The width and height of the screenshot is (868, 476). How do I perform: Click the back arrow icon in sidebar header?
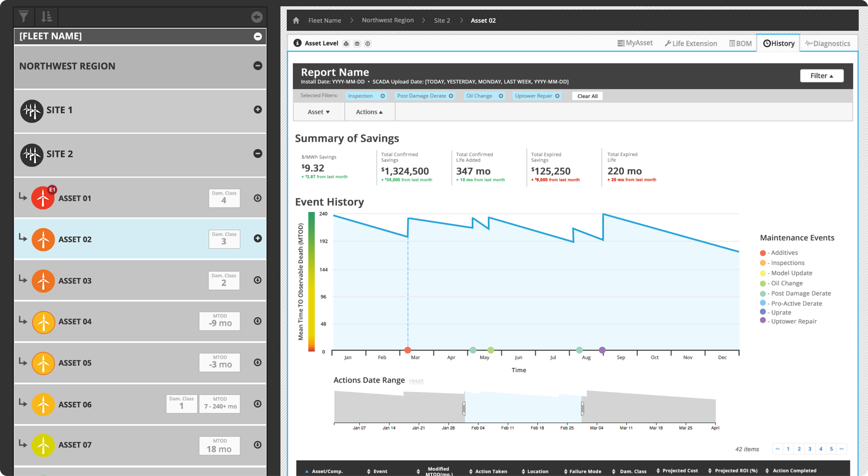tap(257, 17)
